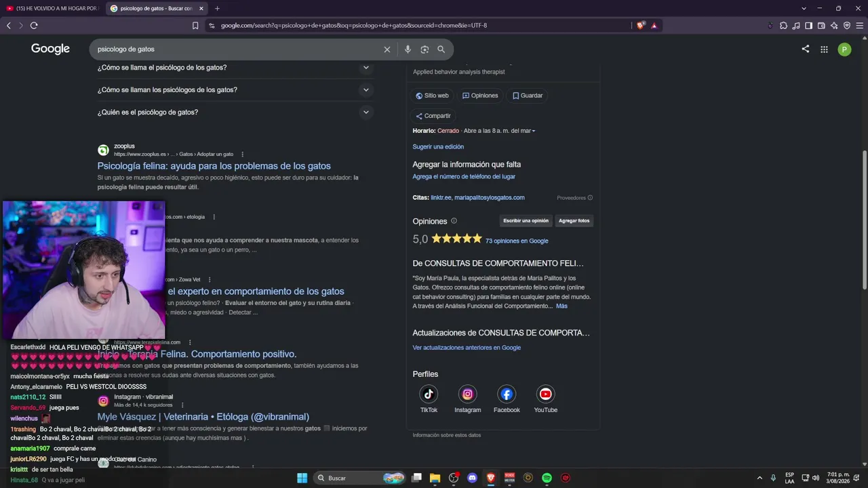Open the Facebook profile icon

point(507,394)
